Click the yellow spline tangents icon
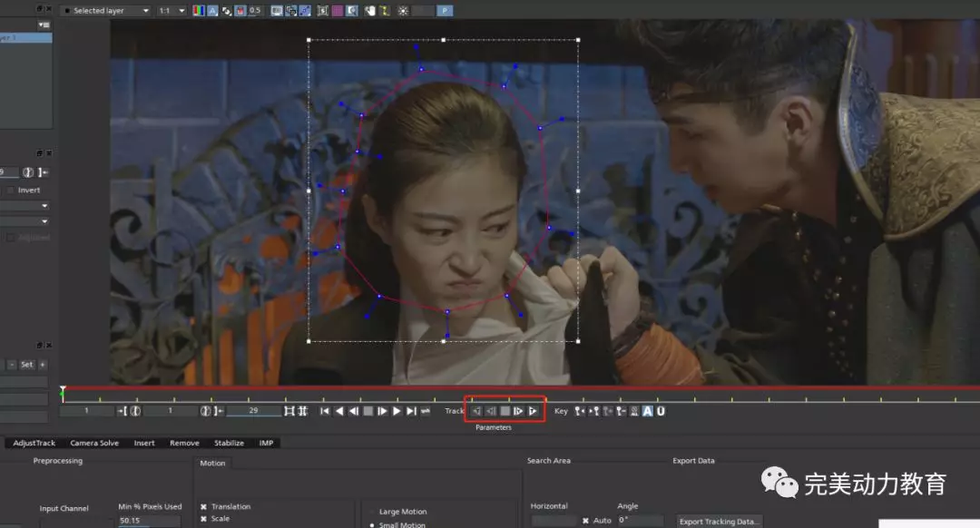Viewport: 980px width, 528px height. [385, 11]
